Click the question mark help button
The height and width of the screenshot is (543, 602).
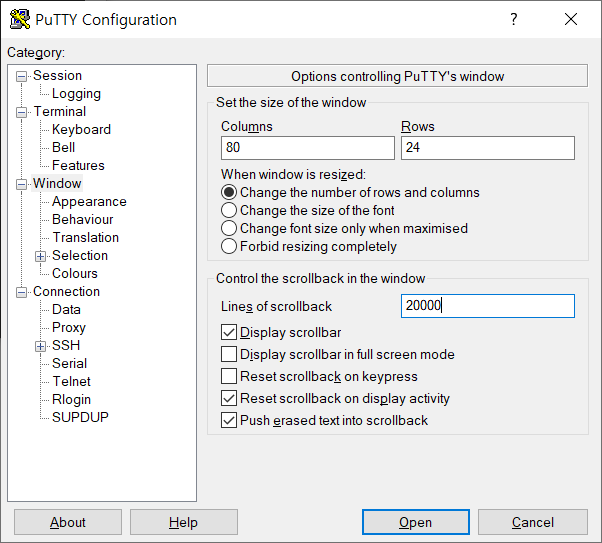(514, 19)
